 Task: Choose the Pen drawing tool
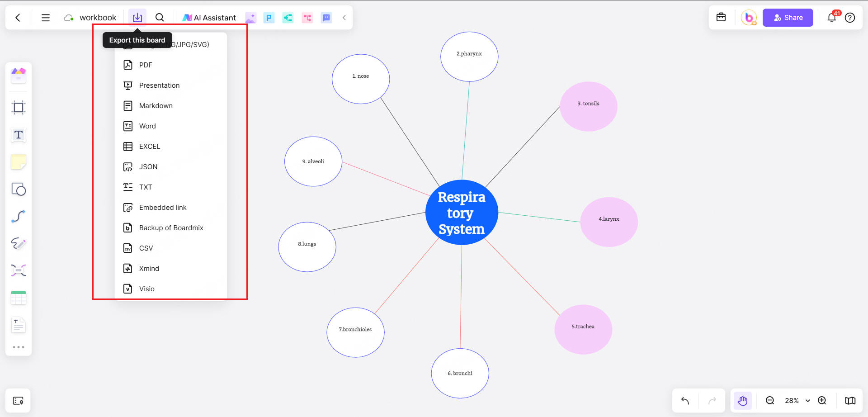(x=19, y=243)
